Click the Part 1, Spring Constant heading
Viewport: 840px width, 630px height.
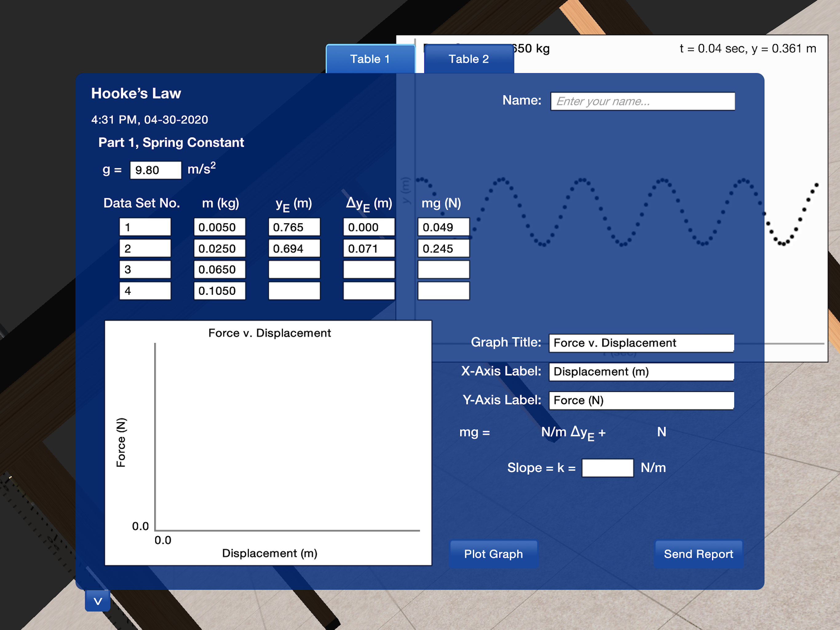171,142
